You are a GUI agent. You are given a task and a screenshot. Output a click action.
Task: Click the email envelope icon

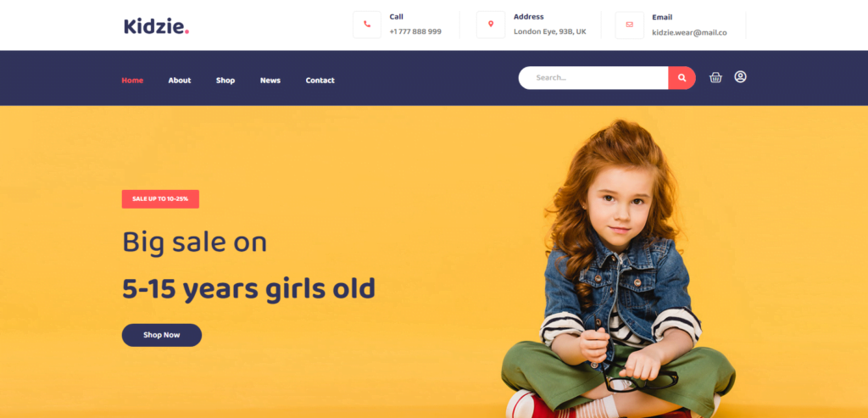630,25
